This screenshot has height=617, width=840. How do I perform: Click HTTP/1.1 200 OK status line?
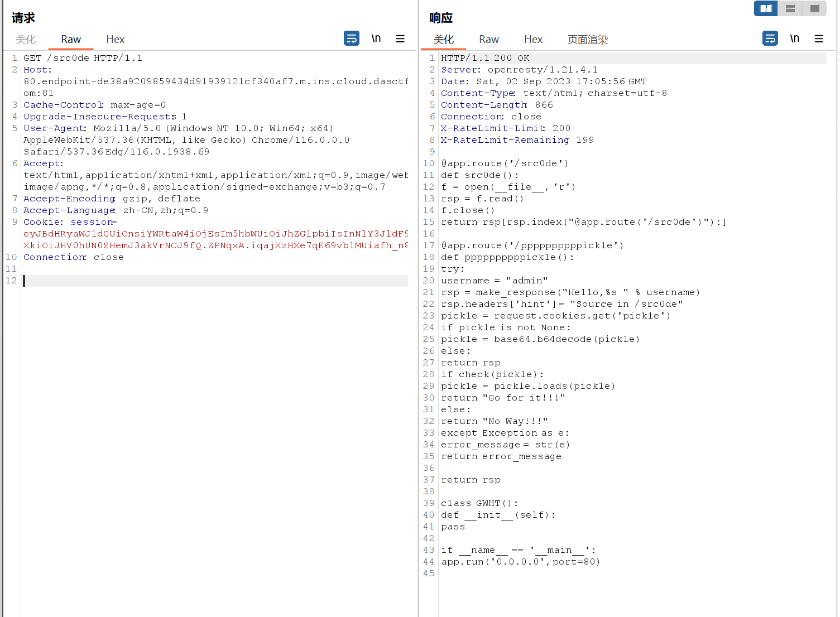pyautogui.click(x=485, y=58)
